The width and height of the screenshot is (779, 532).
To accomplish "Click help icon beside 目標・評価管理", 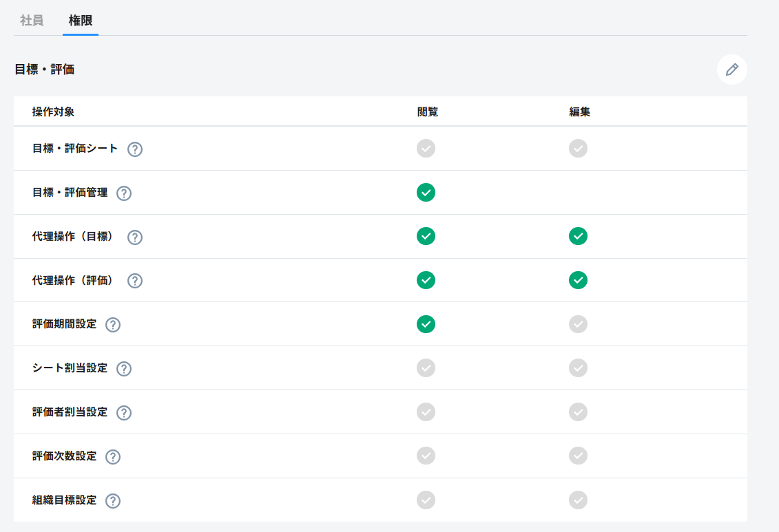I will click(124, 193).
